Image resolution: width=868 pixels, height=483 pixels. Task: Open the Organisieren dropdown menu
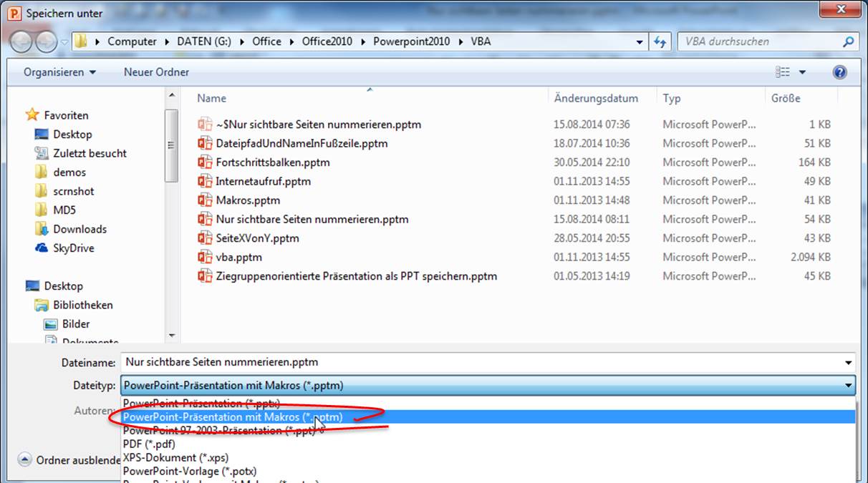[x=59, y=72]
